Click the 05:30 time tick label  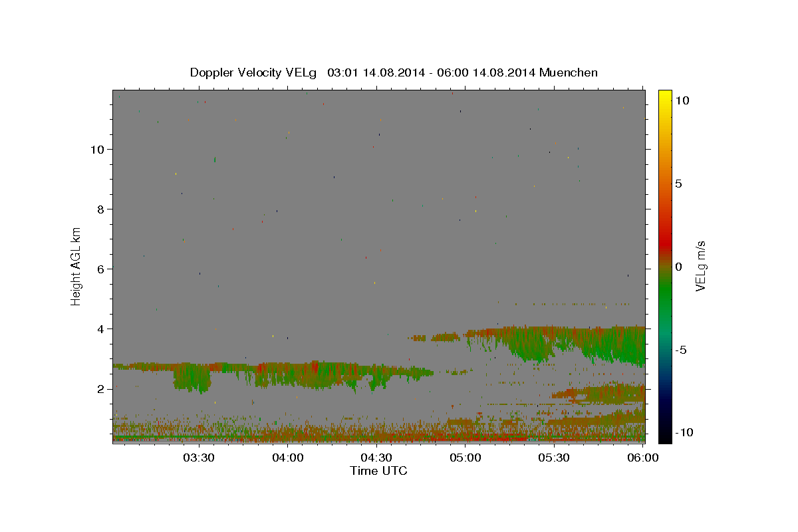coord(555,458)
